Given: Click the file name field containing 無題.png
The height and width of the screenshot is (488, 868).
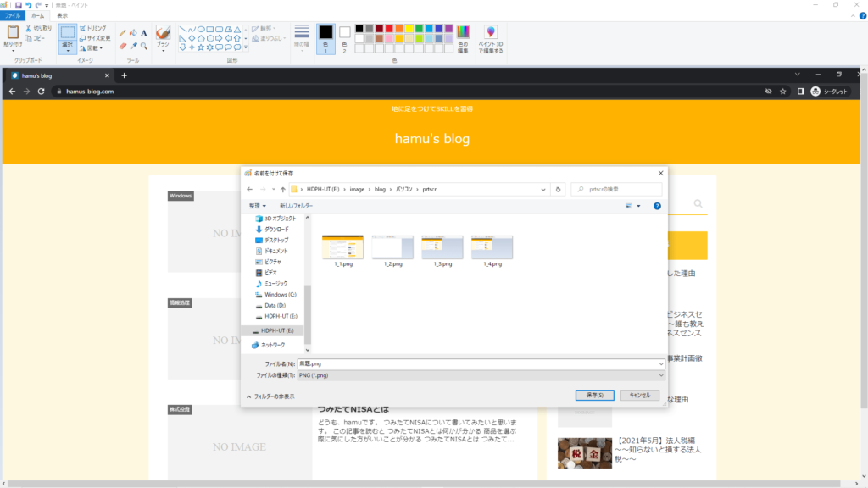Looking at the screenshot, I should click(481, 364).
